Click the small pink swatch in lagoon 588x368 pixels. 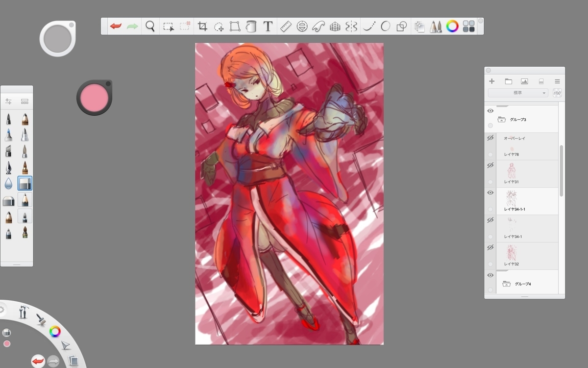tap(7, 343)
